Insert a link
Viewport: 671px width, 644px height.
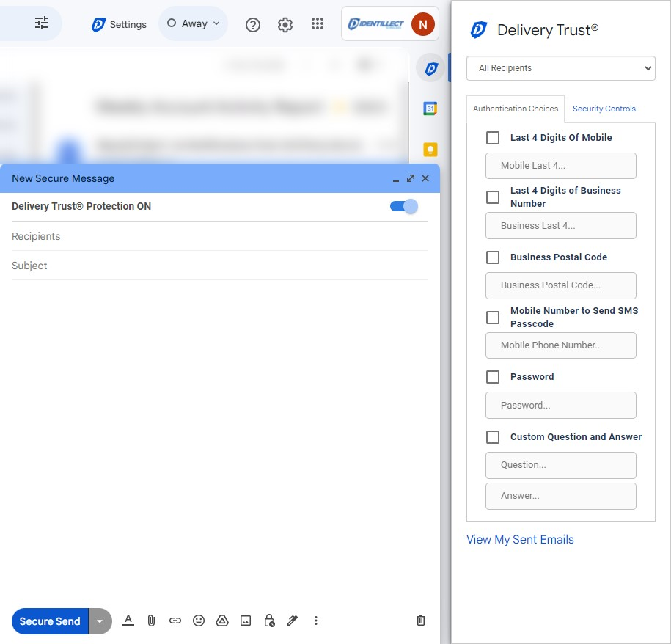pos(175,621)
